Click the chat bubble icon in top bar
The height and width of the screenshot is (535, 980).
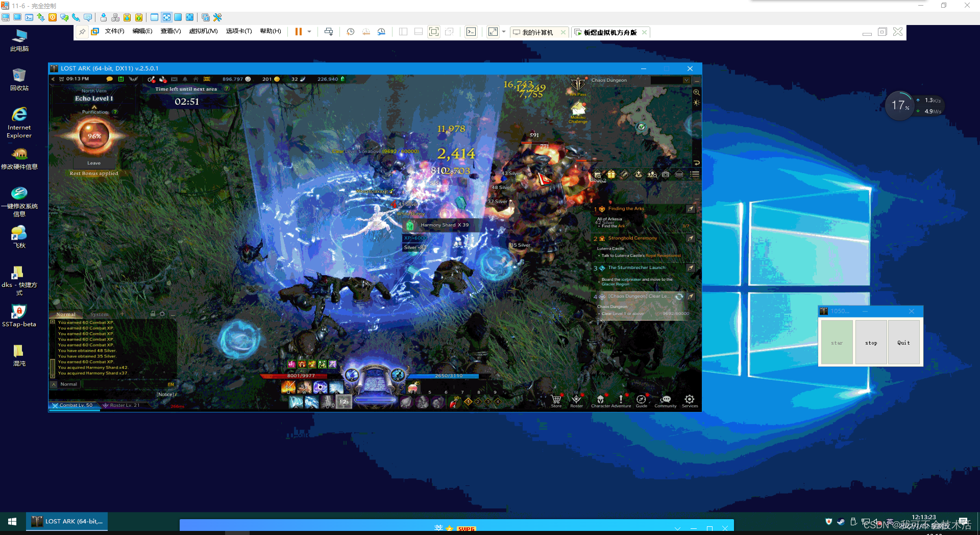[x=109, y=79]
